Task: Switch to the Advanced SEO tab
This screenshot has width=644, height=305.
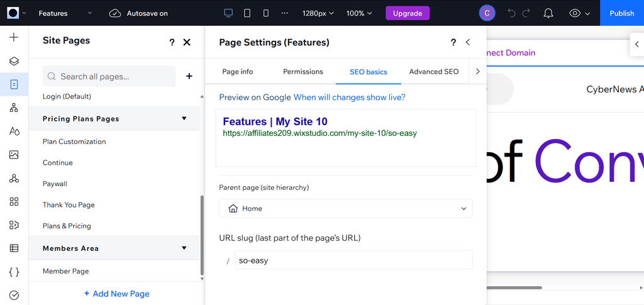Action: (x=434, y=72)
